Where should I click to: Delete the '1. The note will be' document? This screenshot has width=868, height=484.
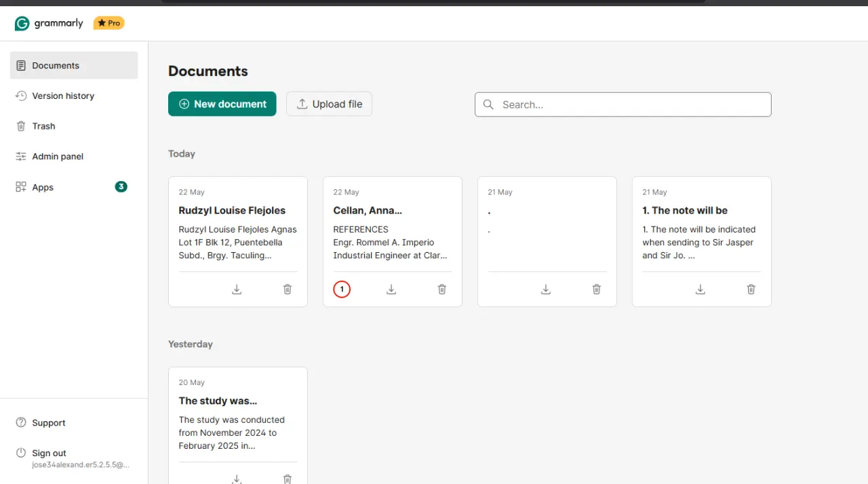(751, 289)
